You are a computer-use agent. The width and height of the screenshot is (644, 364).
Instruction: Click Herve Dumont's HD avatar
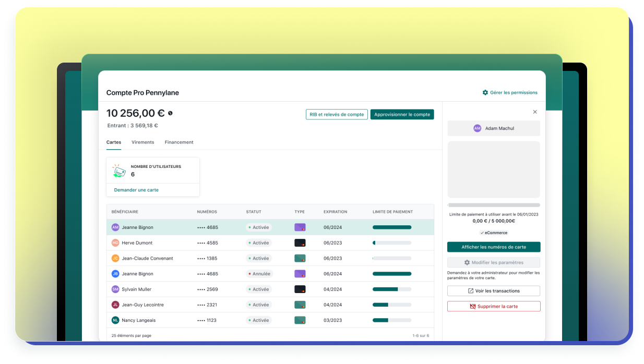(115, 243)
